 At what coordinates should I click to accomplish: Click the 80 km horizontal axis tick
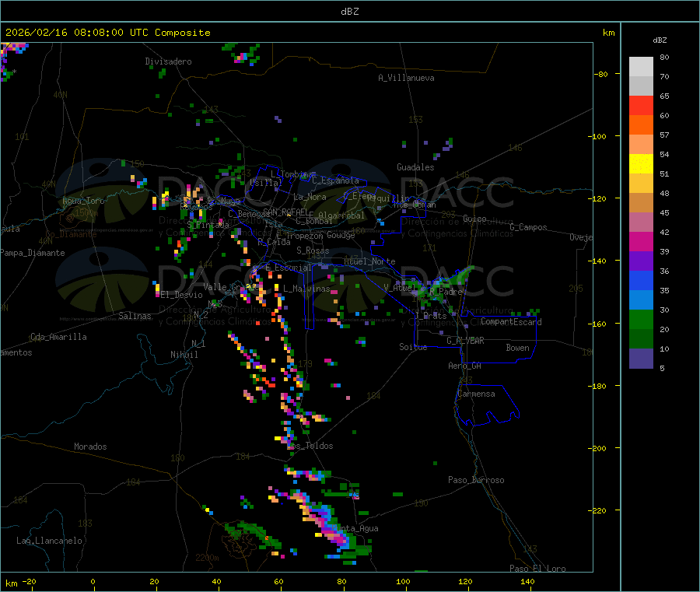pos(341,581)
